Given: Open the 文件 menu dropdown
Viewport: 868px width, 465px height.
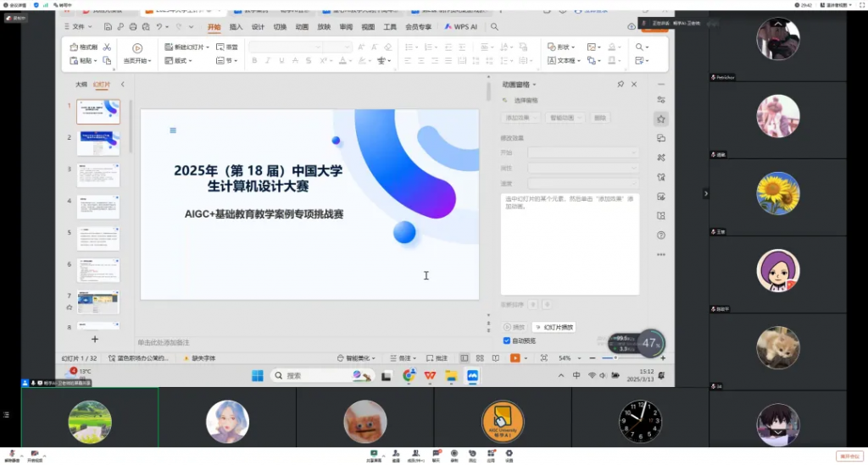Looking at the screenshot, I should pos(81,27).
